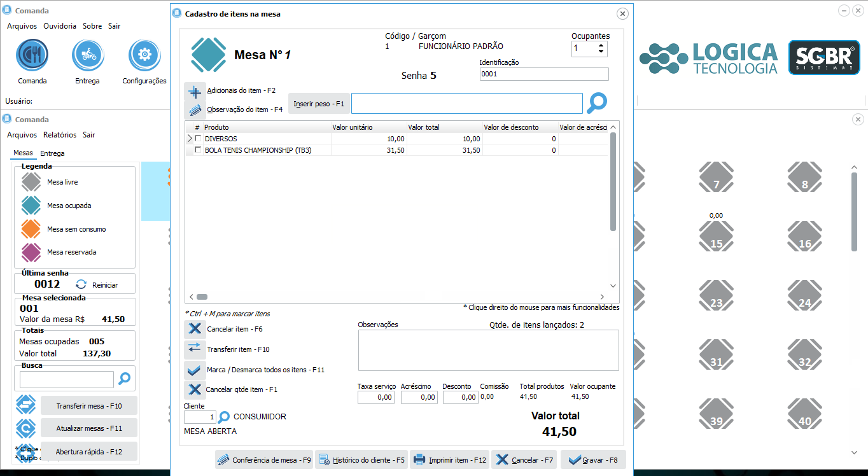
Task: Click Imprimir item - F12
Action: pos(450,460)
